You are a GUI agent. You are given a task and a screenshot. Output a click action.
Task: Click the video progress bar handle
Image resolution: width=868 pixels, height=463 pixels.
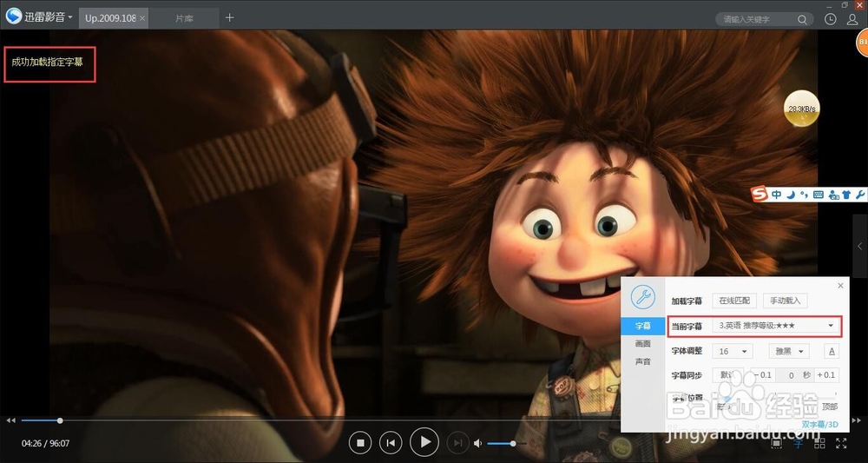coord(60,421)
